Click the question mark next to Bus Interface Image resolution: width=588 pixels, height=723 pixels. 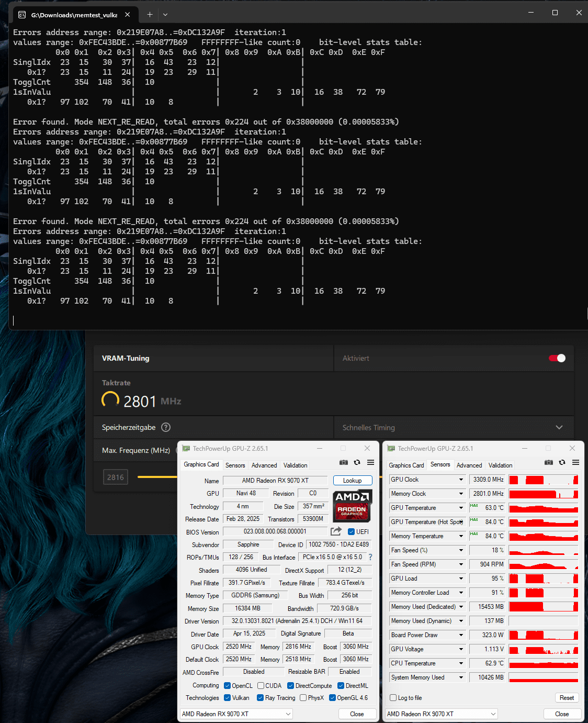[370, 557]
